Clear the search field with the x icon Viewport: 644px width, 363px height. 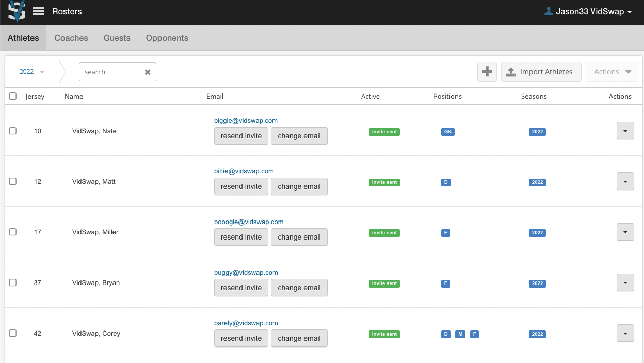coord(148,72)
